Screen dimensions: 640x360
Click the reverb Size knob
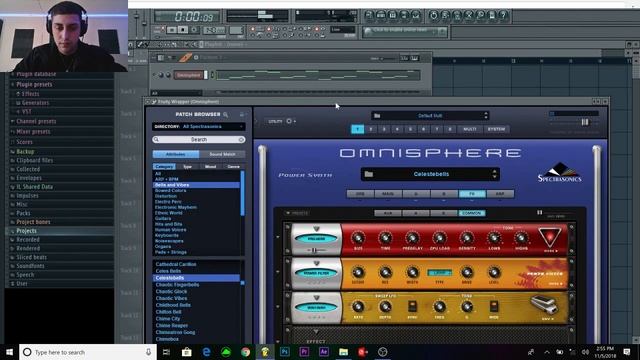pyautogui.click(x=358, y=238)
